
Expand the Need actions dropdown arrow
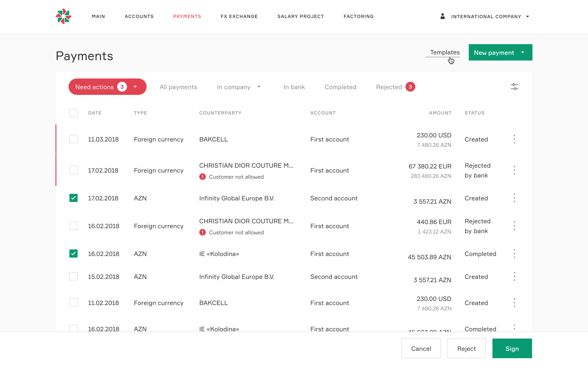point(135,87)
